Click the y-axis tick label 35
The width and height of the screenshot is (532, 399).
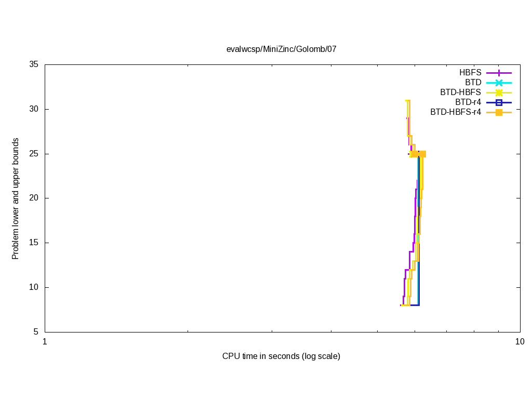[x=34, y=65]
